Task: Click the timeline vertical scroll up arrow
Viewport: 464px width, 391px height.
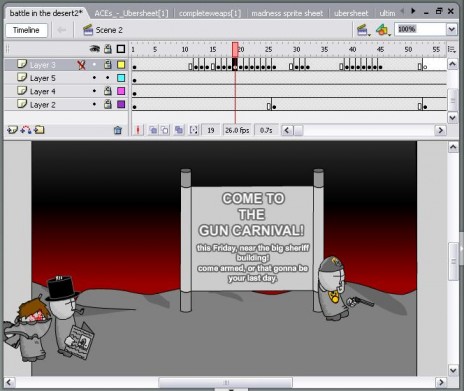Action: click(x=452, y=64)
